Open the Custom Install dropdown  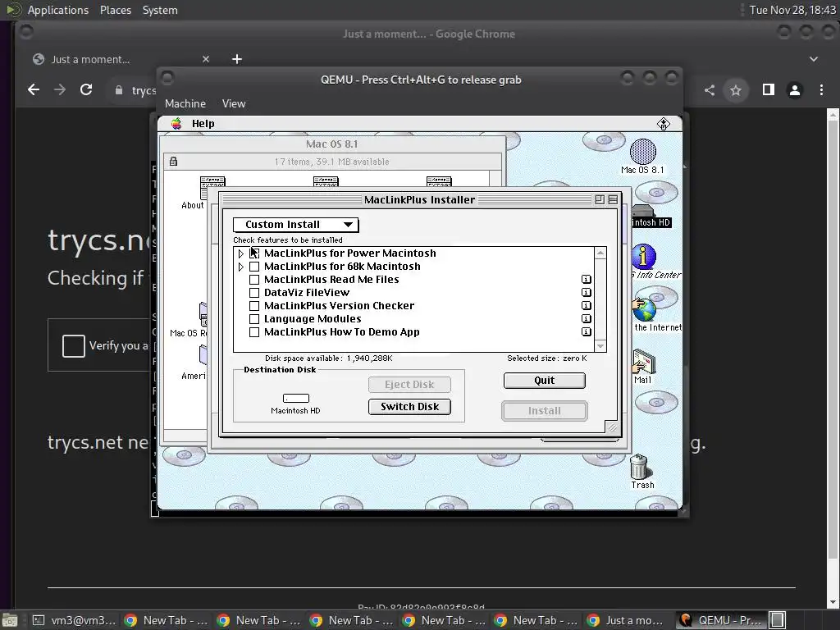click(295, 225)
